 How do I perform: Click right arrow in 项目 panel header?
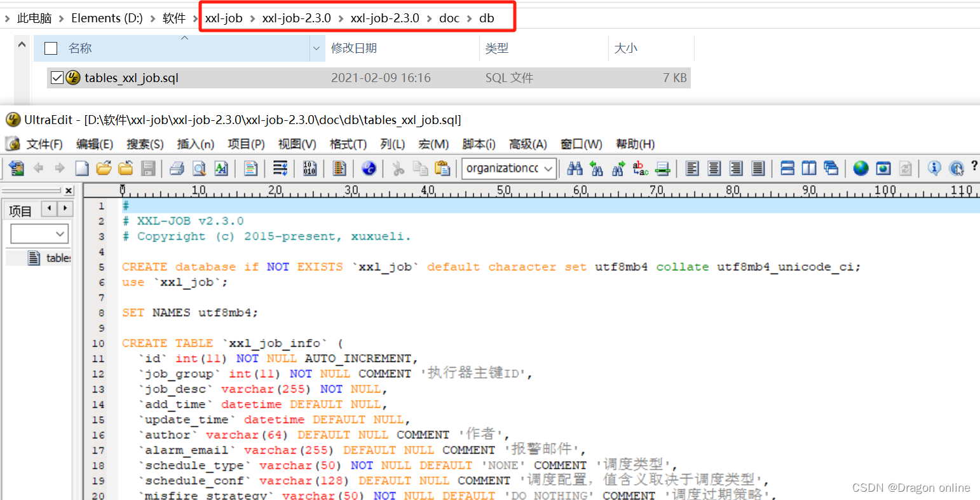[65, 209]
